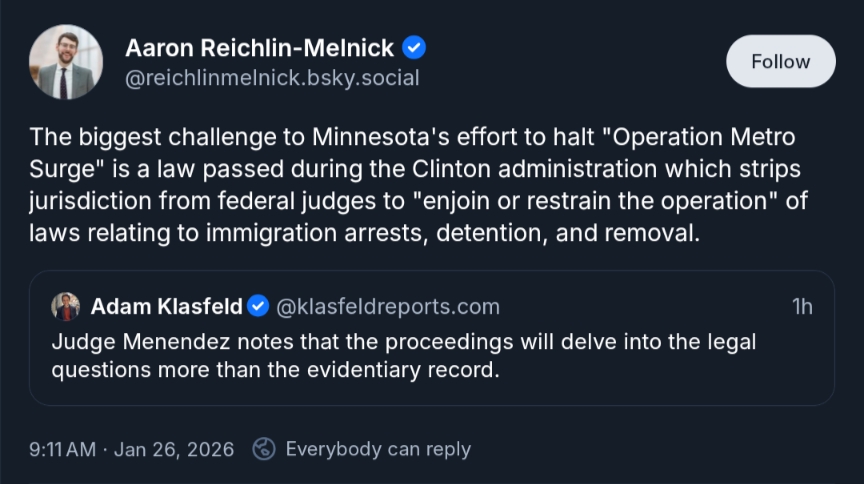The height and width of the screenshot is (484, 864).
Task: Click the @reichlinmelnick.bsky.social handle
Action: click(x=272, y=78)
